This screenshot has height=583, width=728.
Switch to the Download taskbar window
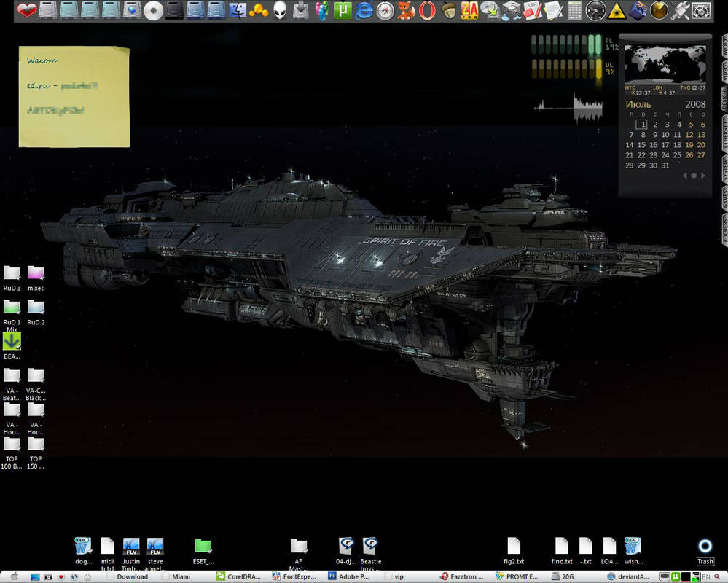128,576
